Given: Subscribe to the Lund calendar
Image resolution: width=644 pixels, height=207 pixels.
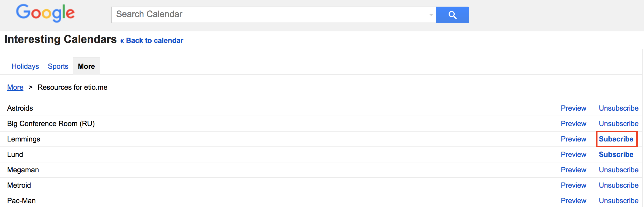Looking at the screenshot, I should [x=616, y=154].
